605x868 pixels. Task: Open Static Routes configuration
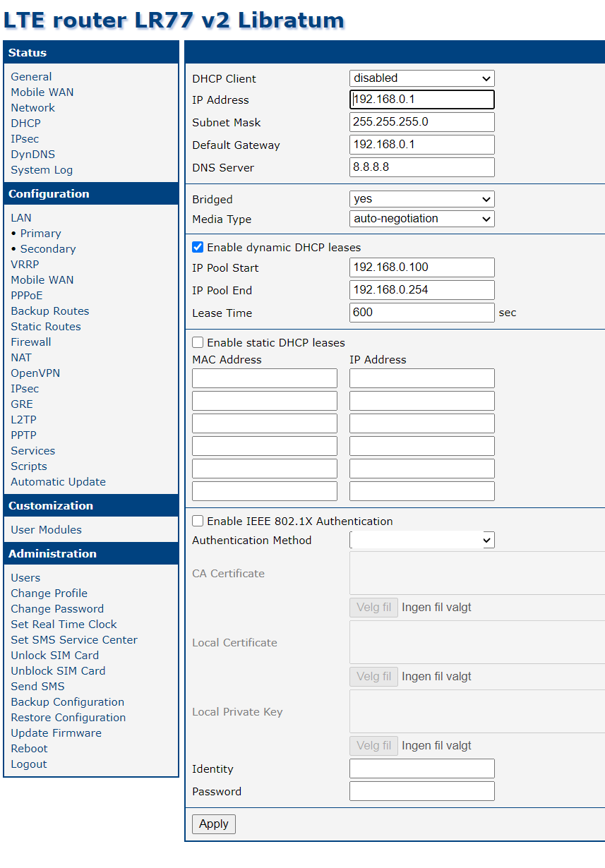tap(46, 327)
